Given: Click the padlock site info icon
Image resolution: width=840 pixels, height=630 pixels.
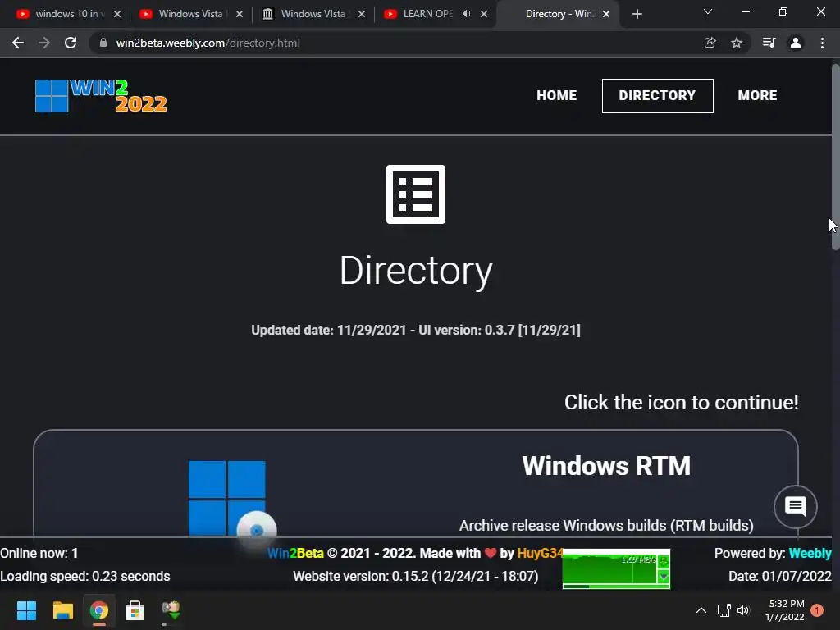Looking at the screenshot, I should point(103,43).
